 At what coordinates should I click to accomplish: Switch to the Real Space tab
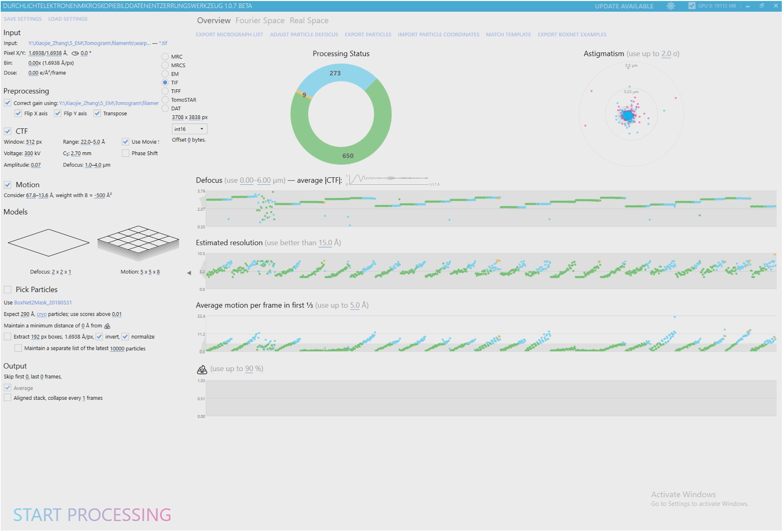pos(309,21)
